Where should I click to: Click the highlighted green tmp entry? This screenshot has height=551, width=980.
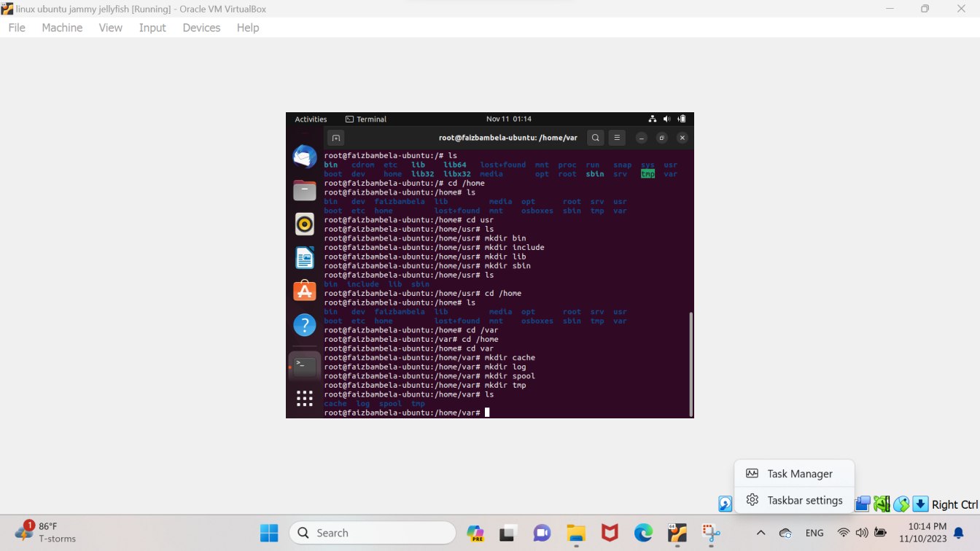pos(647,174)
